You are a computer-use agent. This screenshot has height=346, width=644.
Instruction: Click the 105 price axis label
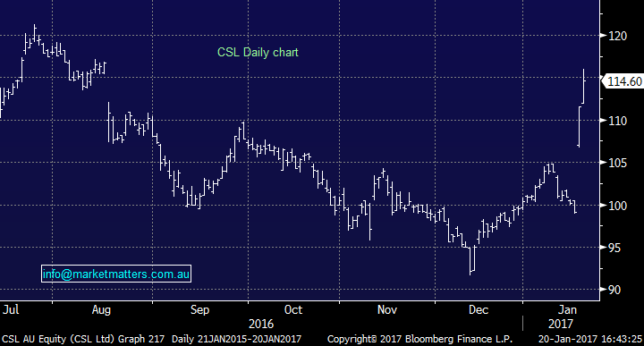pos(618,163)
